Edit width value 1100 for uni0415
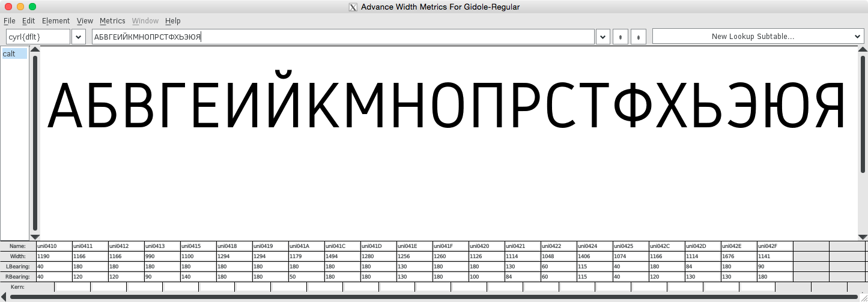Screen dimensions: 868x302 198,256
